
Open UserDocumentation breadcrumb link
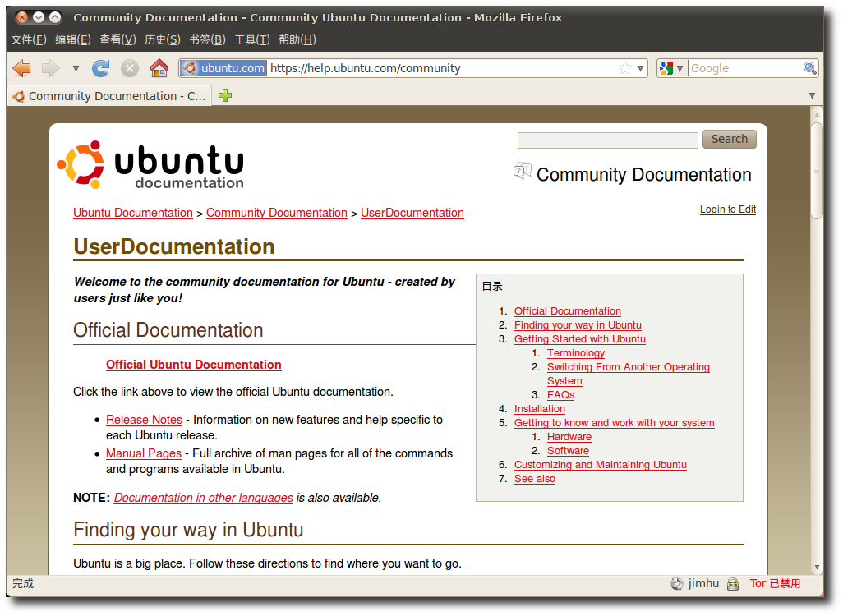pos(412,213)
